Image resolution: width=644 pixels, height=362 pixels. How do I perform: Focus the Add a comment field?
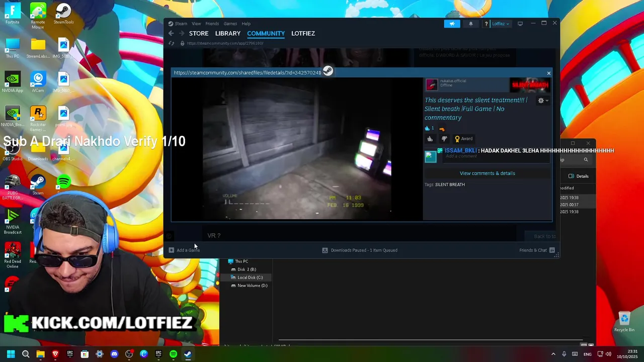(x=496, y=157)
